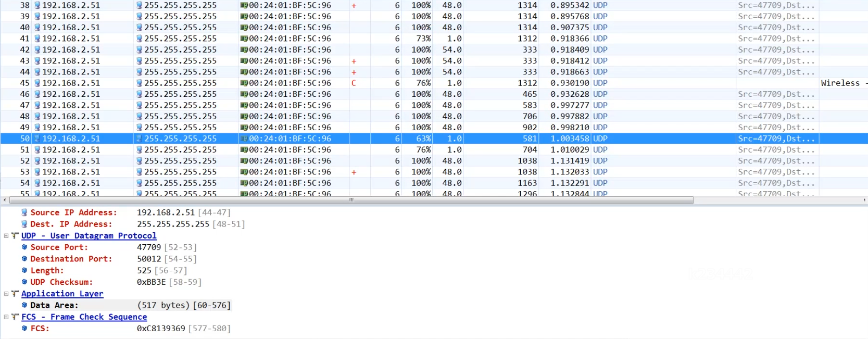Collapse the Application Layer section
Viewport: 868px width, 339px height.
6,294
